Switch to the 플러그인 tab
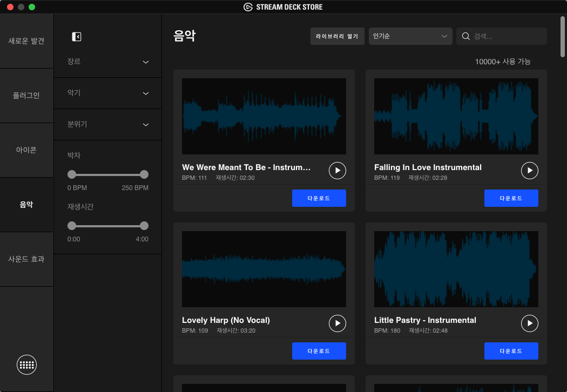 click(x=26, y=96)
